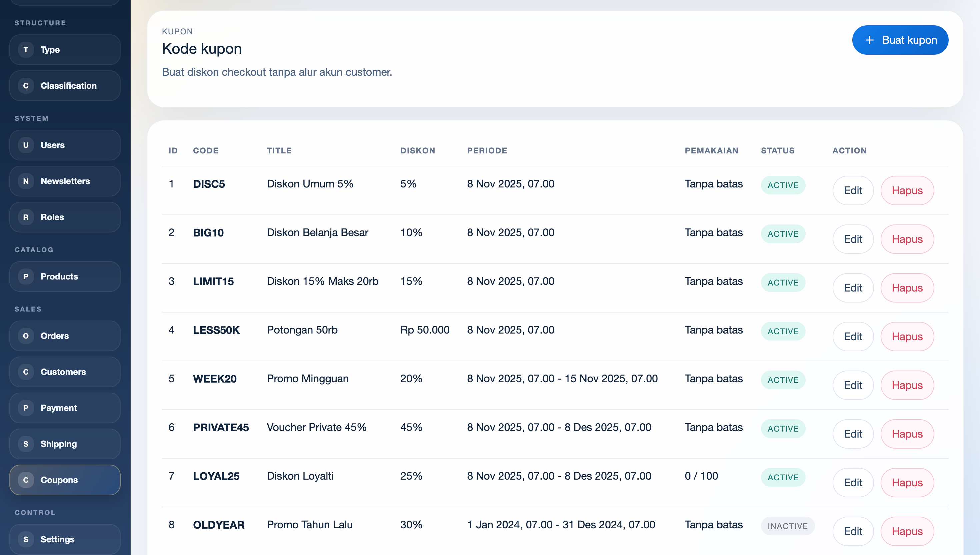Click the LOYAL25 coupon code

216,476
